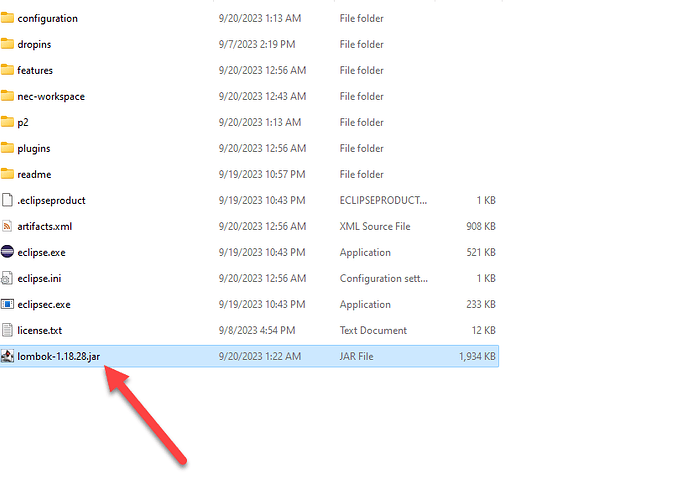The height and width of the screenshot is (500, 683).
Task: Select the features folder name
Action: [35, 70]
